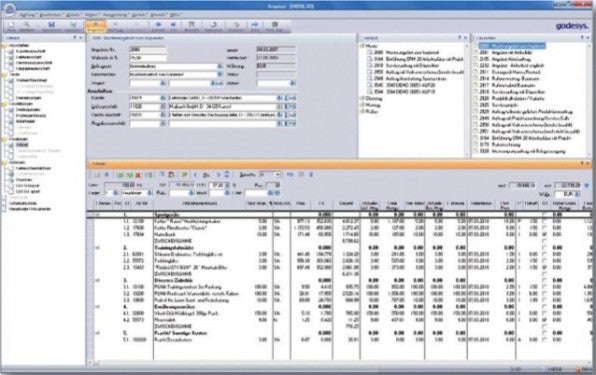Image resolution: width=596 pixels, height=375 pixels.
Task: Click the magnifier search toolbar icon
Action: [x=26, y=25]
